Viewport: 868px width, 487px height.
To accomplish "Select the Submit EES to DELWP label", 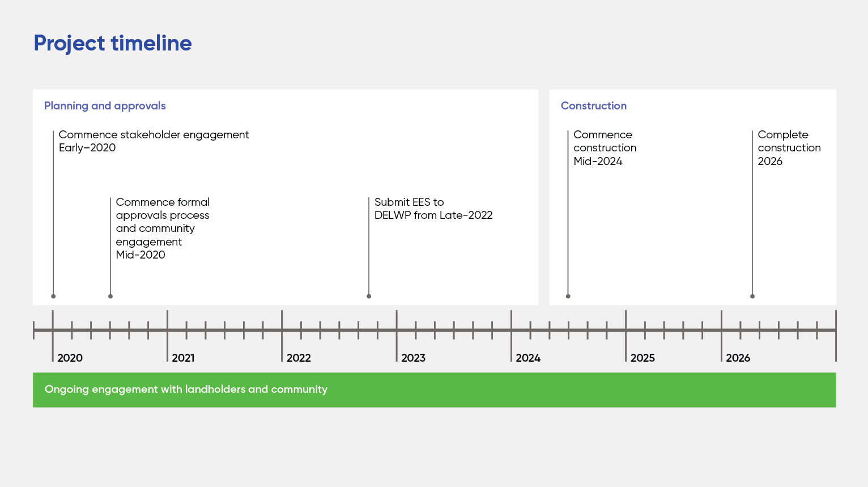I will (434, 209).
